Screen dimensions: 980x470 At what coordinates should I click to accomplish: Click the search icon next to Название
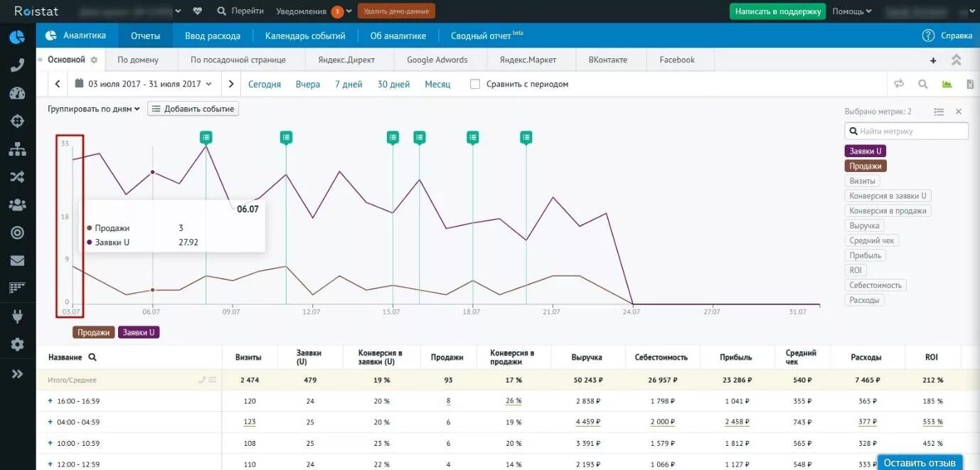point(92,357)
